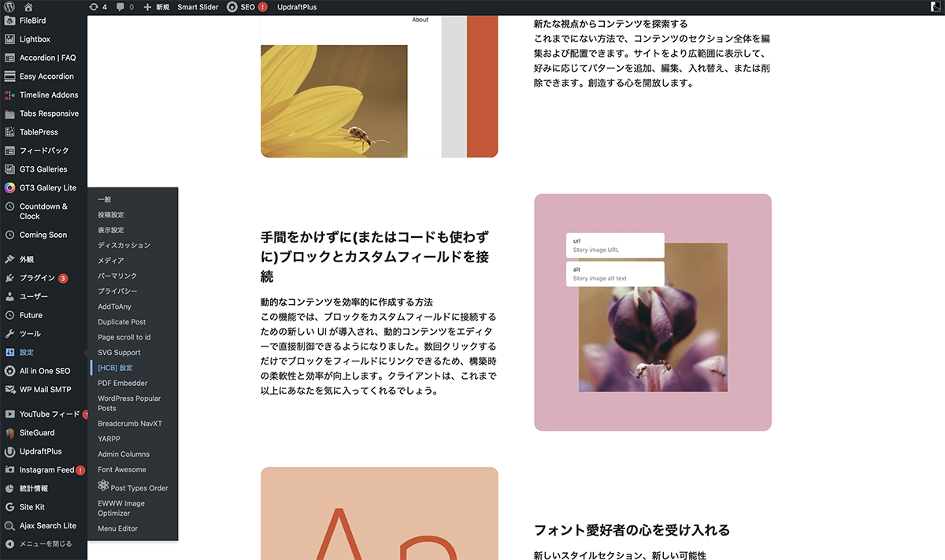Click the SiteGuard shield icon
The height and width of the screenshot is (560, 945).
[9, 433]
